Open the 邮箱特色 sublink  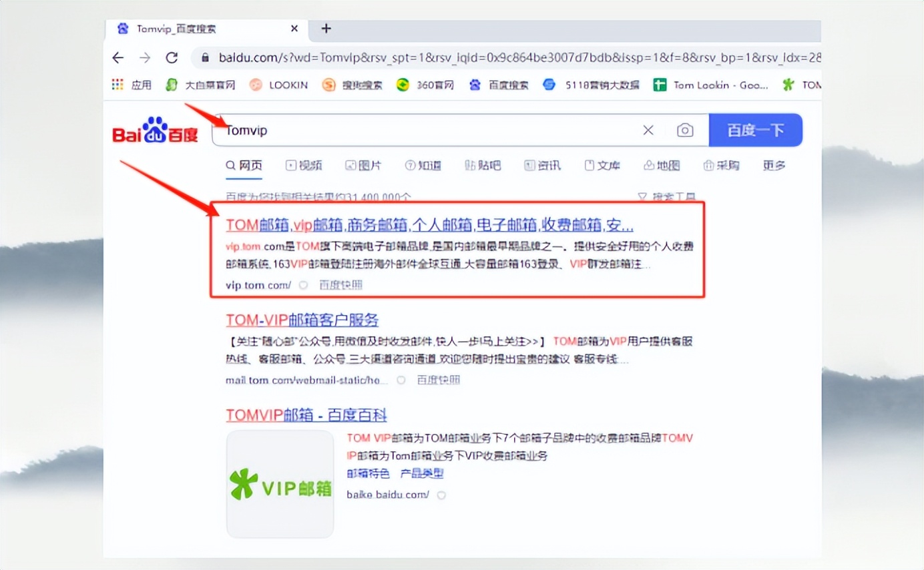pos(369,474)
